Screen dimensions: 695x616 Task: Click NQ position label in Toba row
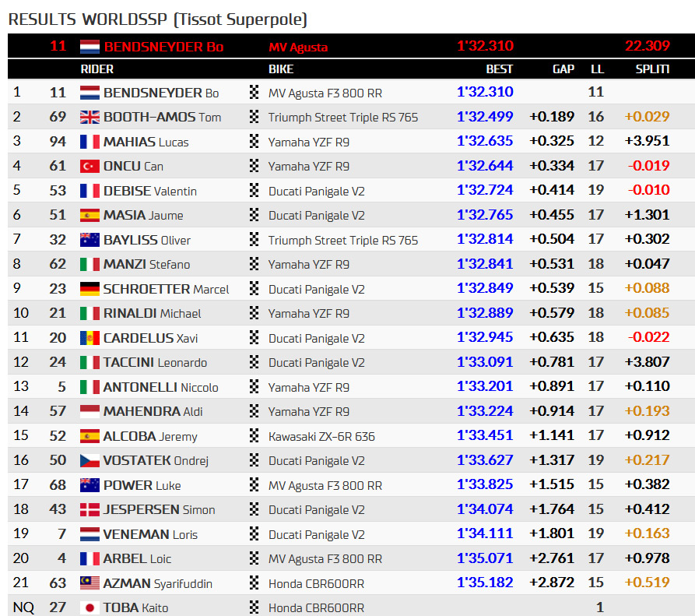(x=23, y=607)
